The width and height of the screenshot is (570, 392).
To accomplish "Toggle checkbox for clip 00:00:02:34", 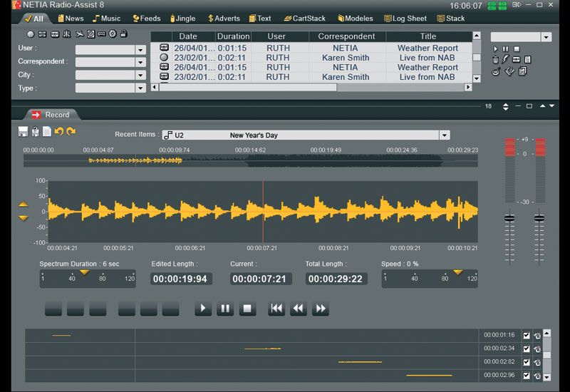I will [526, 349].
